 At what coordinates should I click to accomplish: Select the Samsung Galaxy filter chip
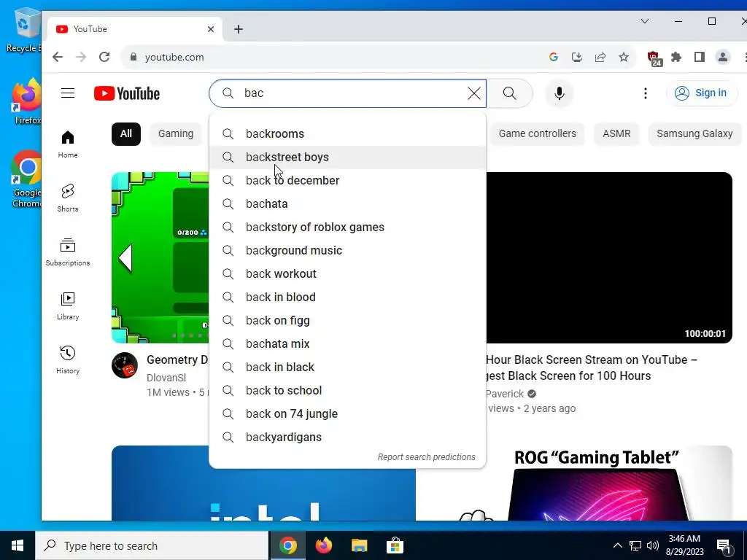pos(694,134)
